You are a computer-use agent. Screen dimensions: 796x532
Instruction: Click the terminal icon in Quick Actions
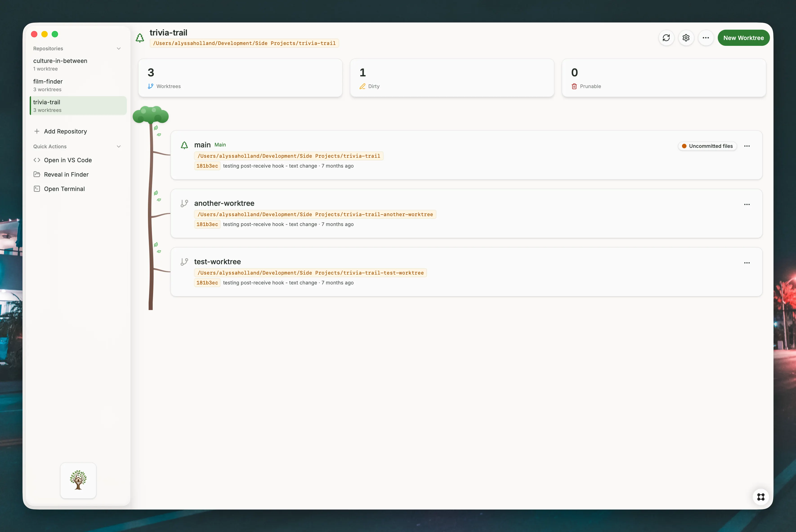37,189
